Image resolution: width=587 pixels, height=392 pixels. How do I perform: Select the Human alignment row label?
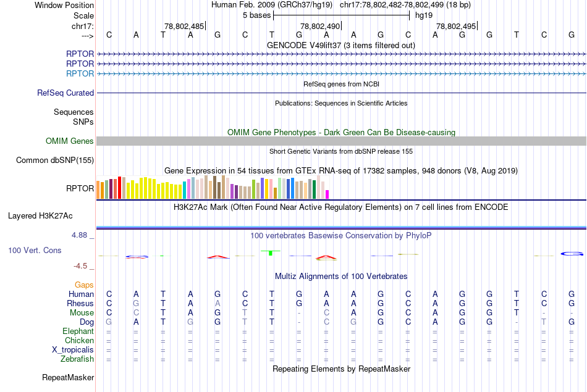click(81, 294)
